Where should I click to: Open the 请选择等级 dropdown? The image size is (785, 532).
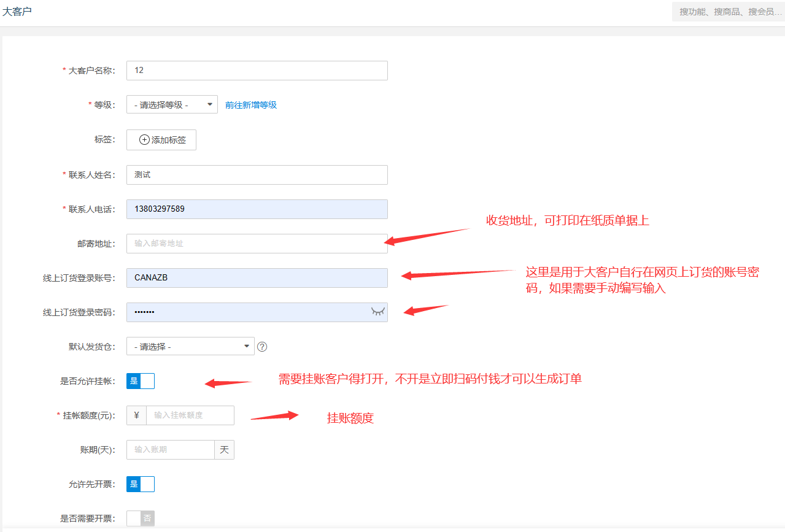click(x=172, y=105)
